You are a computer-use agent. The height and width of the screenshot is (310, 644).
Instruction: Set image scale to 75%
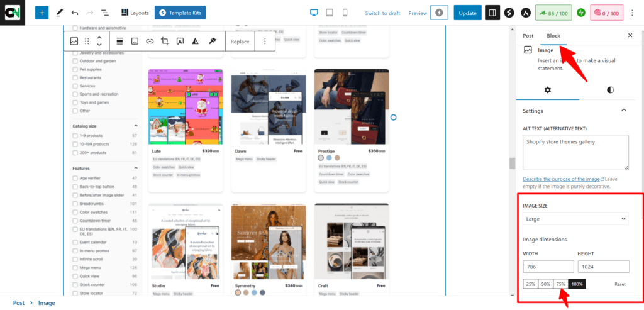(x=560, y=284)
